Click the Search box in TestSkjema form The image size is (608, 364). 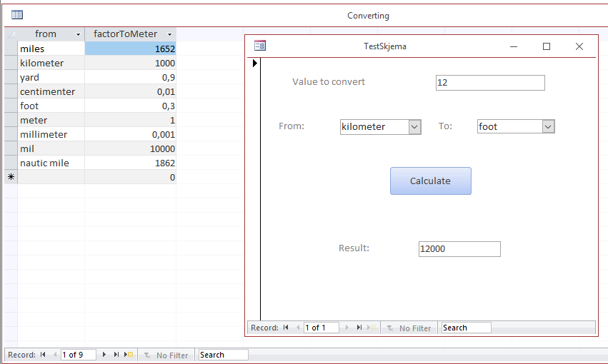pos(466,328)
